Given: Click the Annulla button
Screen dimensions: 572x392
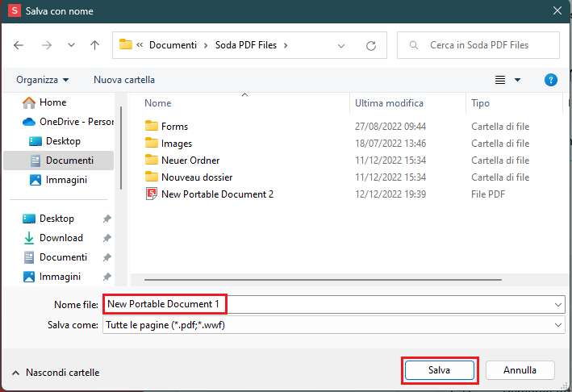Looking at the screenshot, I should point(520,370).
